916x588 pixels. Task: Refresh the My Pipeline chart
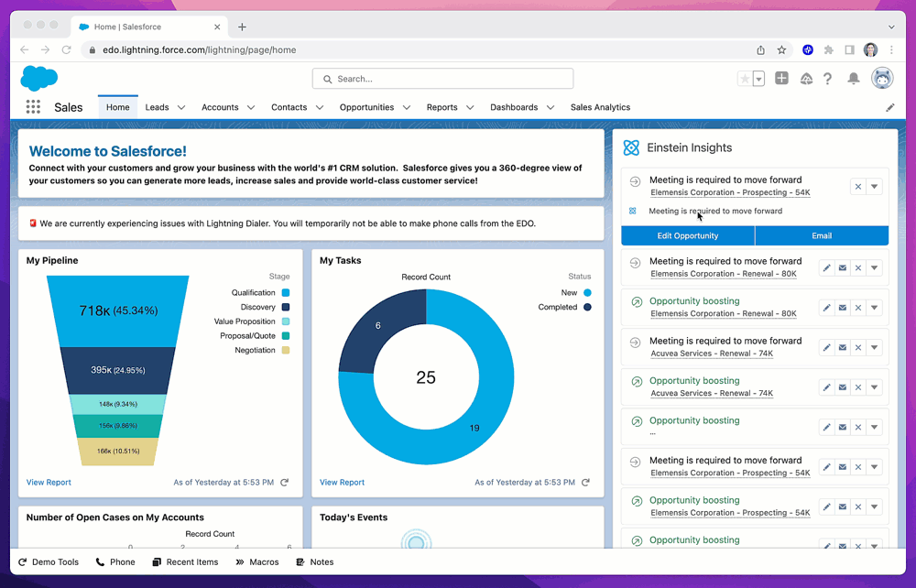(x=285, y=483)
